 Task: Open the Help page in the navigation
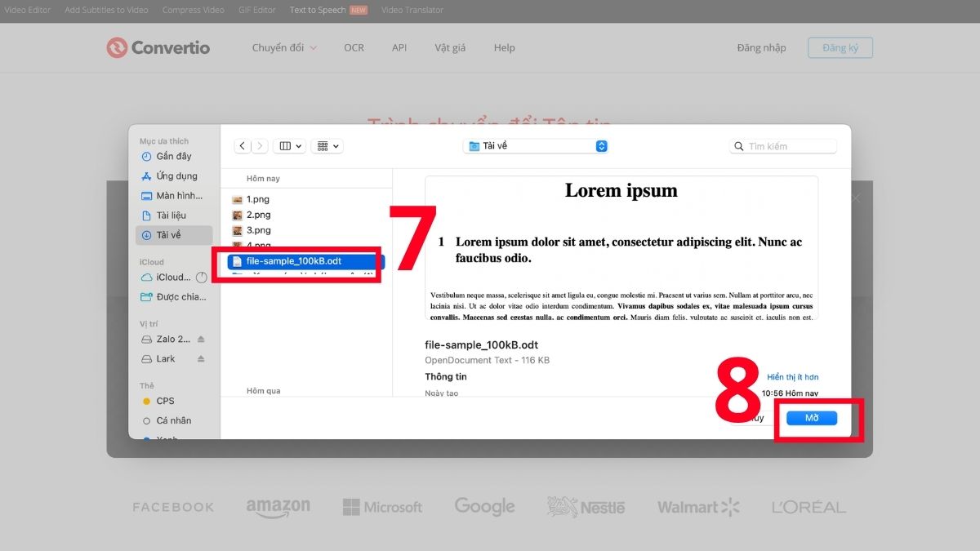[505, 47]
